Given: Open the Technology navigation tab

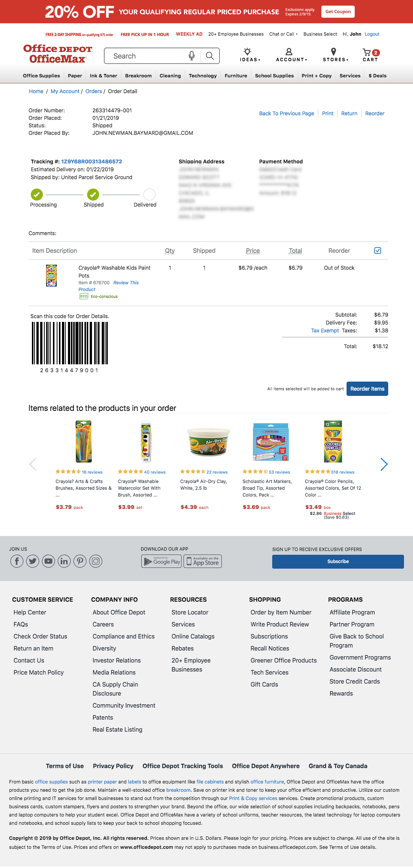Looking at the screenshot, I should [202, 75].
